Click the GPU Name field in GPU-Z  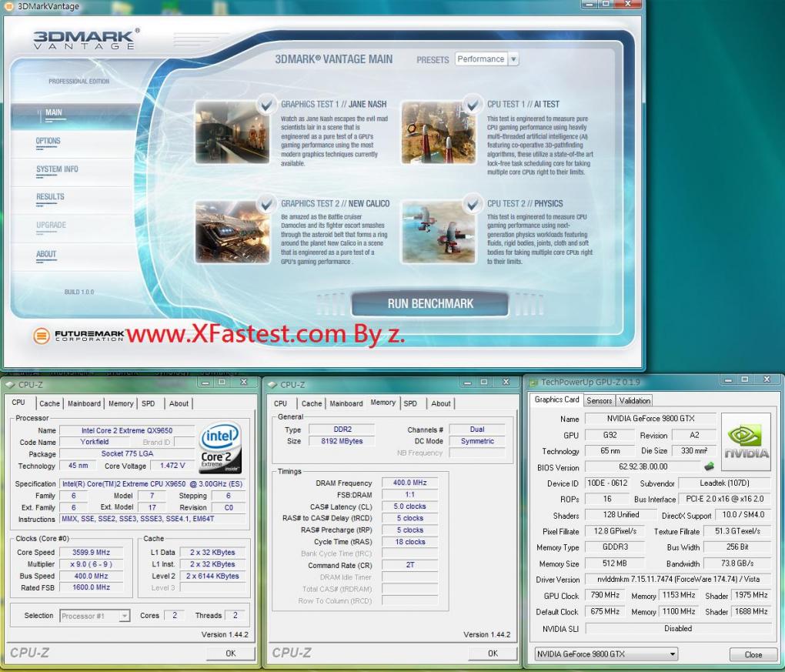651,419
